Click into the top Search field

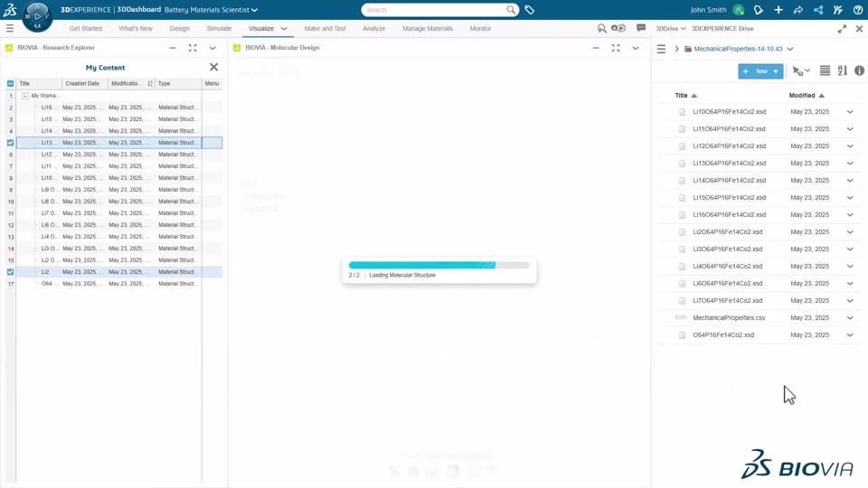tap(435, 10)
